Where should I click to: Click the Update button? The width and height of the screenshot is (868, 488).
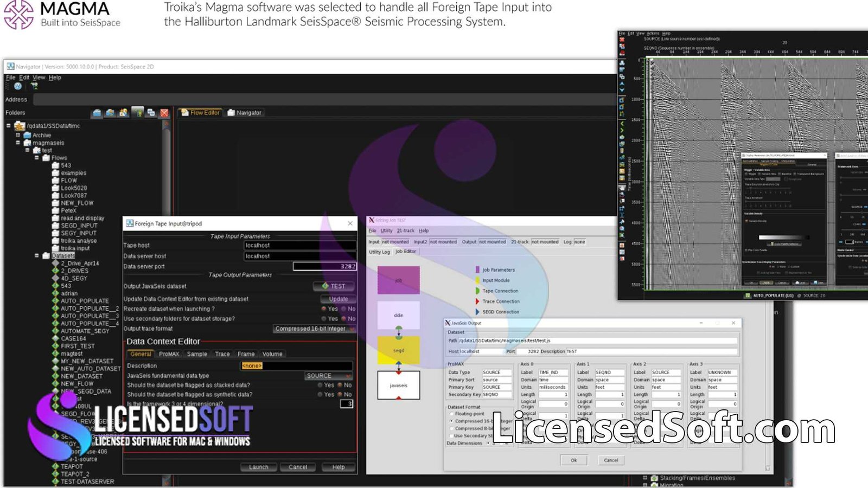tap(338, 299)
